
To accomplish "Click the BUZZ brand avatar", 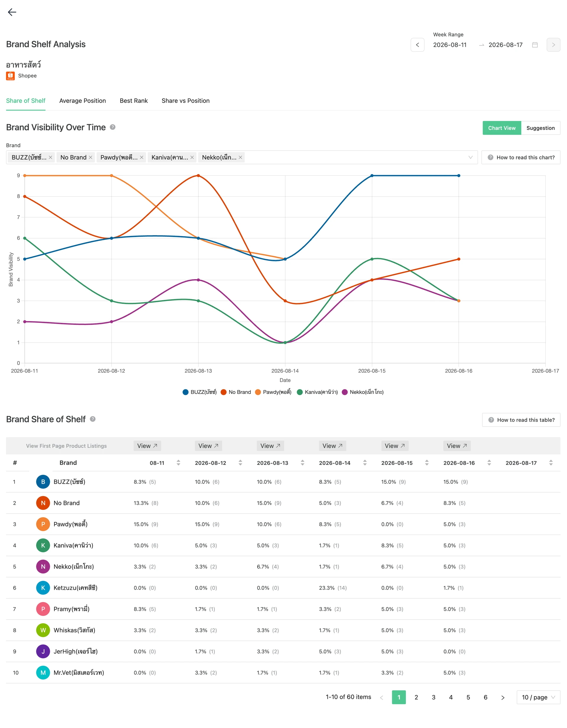I will pyautogui.click(x=43, y=482).
